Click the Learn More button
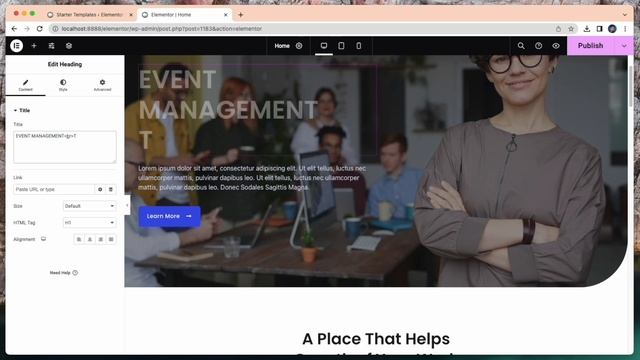 coord(169,216)
